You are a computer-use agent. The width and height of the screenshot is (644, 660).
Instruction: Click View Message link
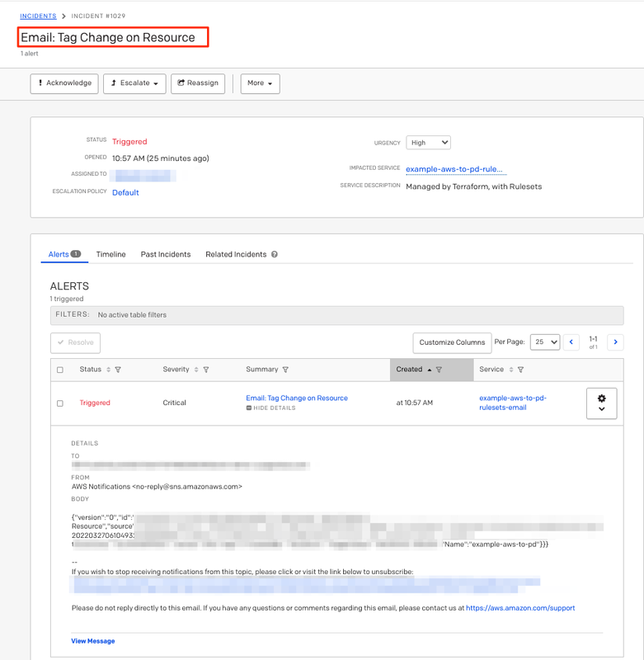click(x=93, y=641)
